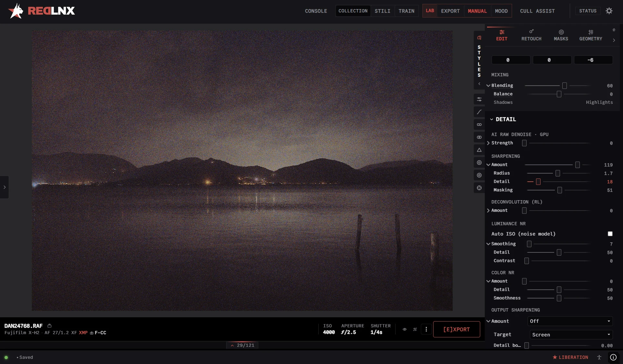
Task: Open the COLLECTION tab
Action: click(353, 11)
